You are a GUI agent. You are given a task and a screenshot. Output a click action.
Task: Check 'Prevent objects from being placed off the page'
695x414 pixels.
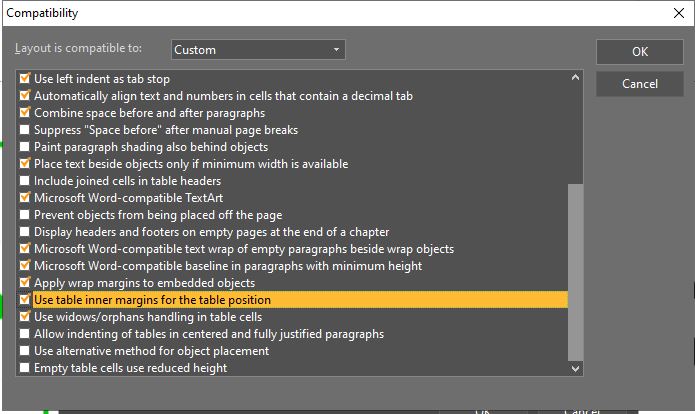tap(26, 215)
